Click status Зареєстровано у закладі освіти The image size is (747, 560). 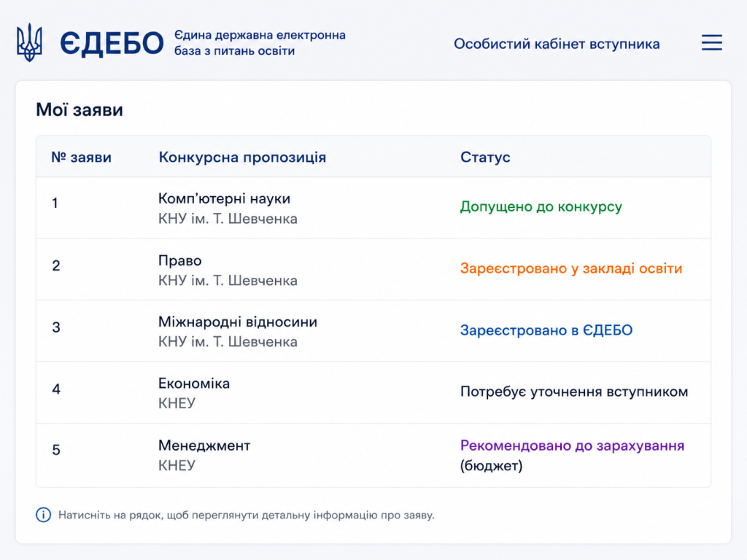pos(571,268)
